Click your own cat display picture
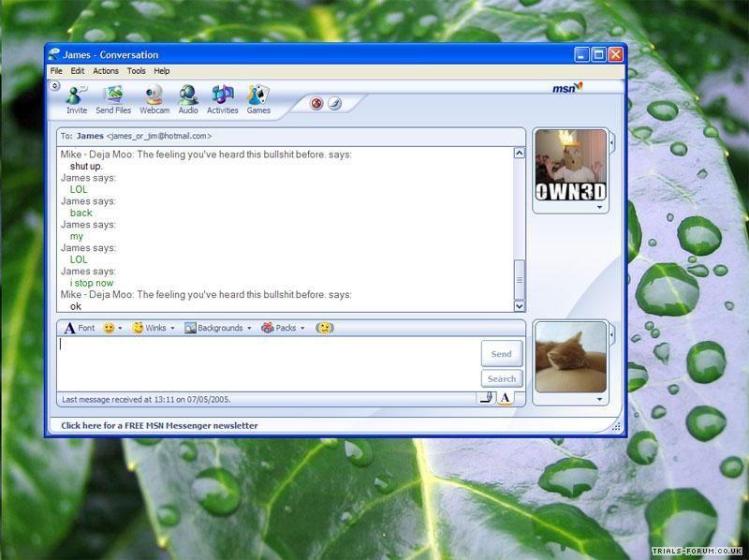Image resolution: width=749 pixels, height=560 pixels. (570, 357)
